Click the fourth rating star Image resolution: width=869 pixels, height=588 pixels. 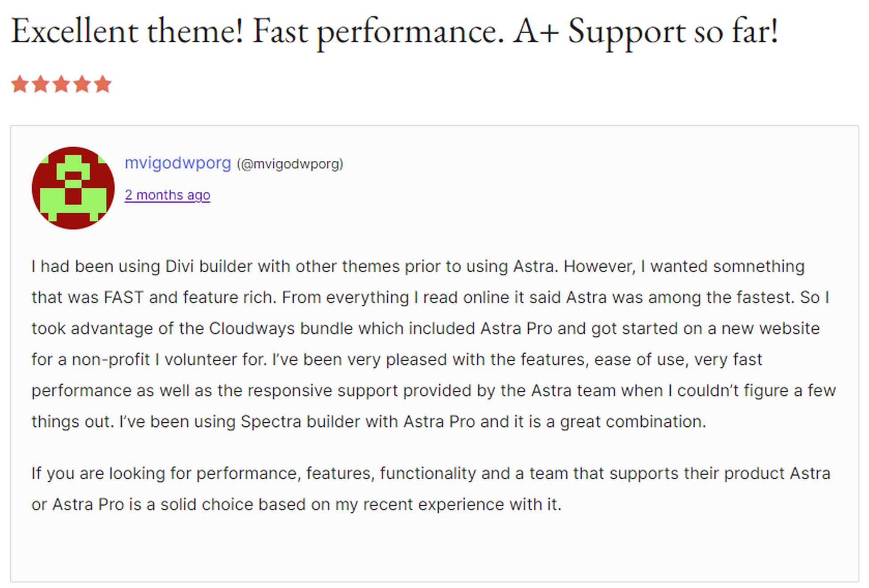coord(82,84)
